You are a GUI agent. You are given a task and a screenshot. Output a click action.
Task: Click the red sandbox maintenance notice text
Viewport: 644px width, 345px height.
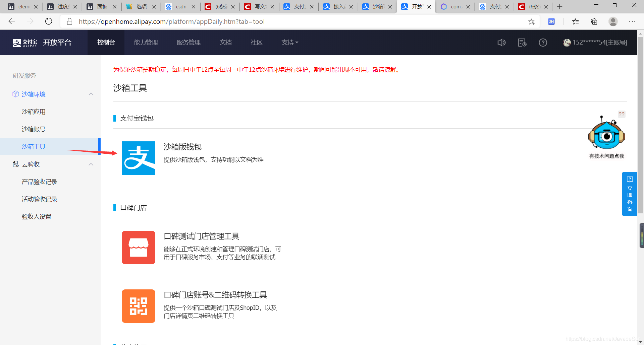(x=257, y=70)
